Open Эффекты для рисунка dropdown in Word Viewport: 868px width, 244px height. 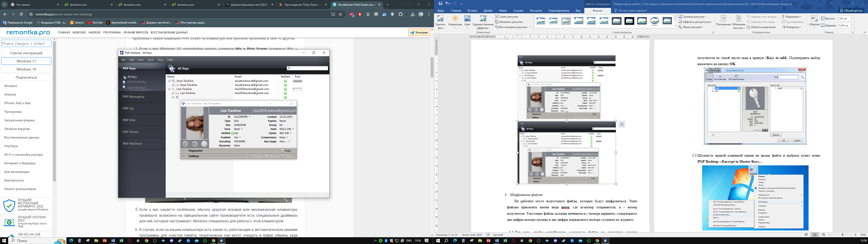coord(695,22)
